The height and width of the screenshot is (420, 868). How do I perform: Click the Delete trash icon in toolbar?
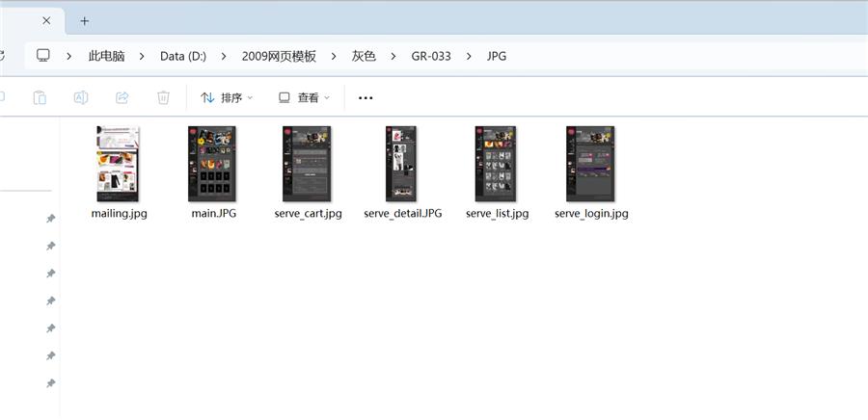163,98
